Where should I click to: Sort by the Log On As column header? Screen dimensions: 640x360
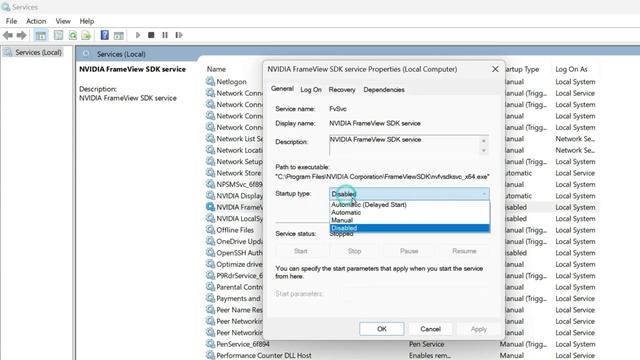tap(571, 69)
